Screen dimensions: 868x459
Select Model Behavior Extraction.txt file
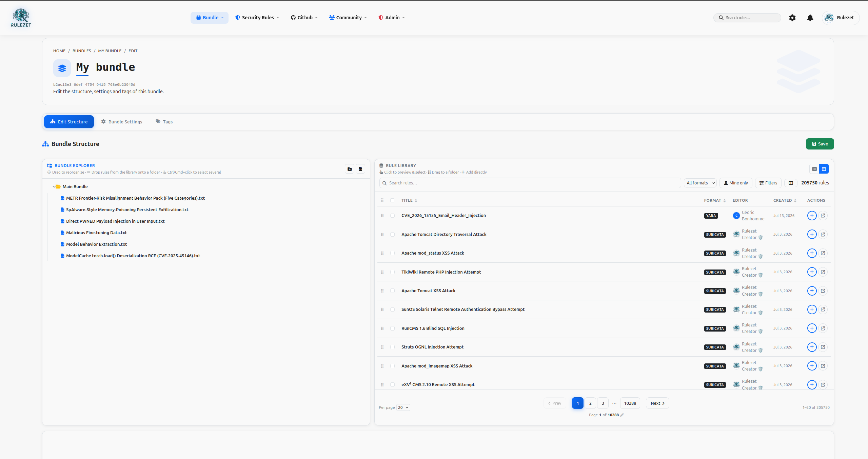coord(96,244)
